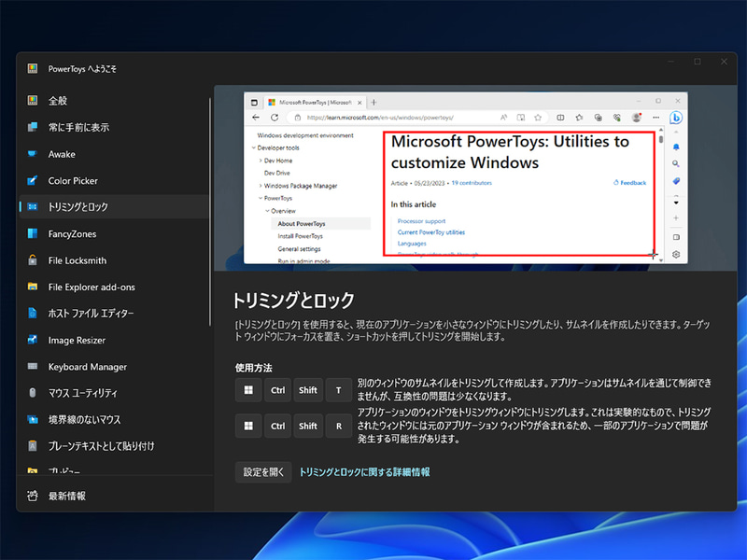Open ホスト ファイル エディター entry

(114, 313)
